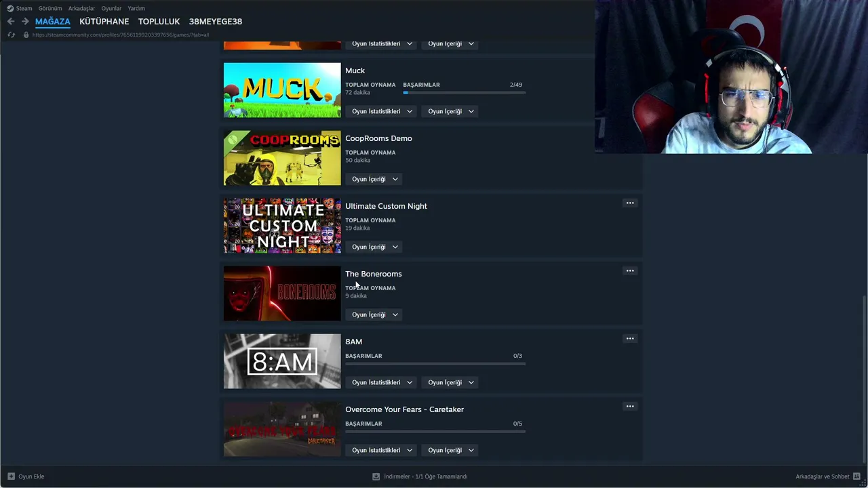Expand Oyun İçeriği for Muck
The width and height of the screenshot is (868, 488).
click(x=451, y=111)
